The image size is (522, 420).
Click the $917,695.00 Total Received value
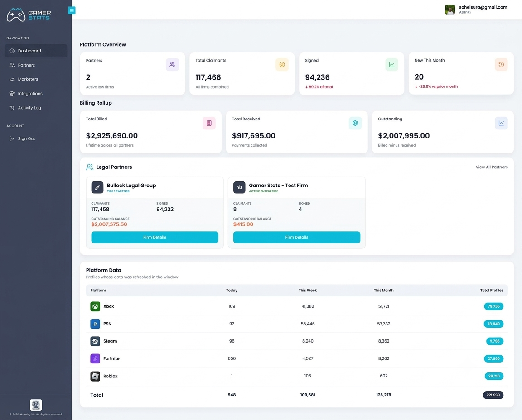pyautogui.click(x=254, y=136)
